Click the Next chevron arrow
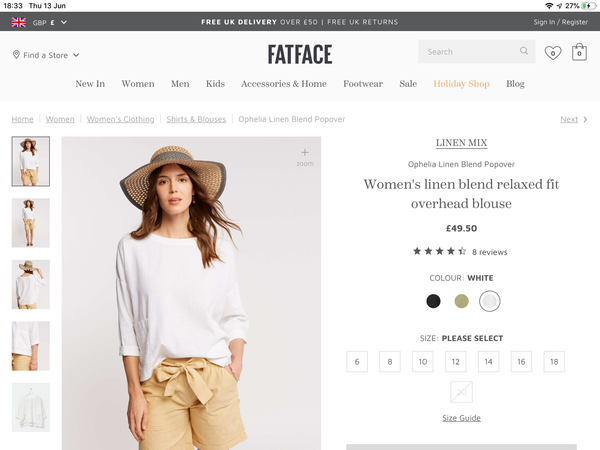600x450 pixels. click(585, 120)
